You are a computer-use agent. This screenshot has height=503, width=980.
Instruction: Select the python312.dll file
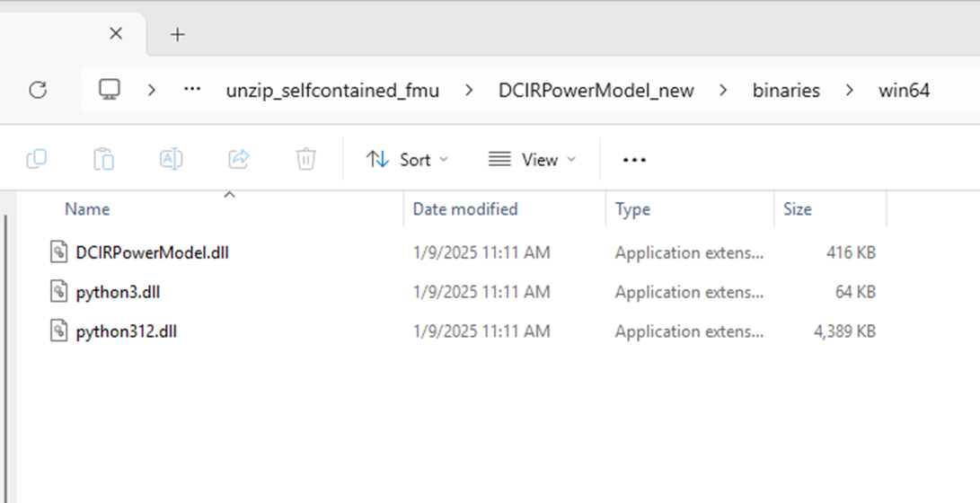[x=126, y=332]
